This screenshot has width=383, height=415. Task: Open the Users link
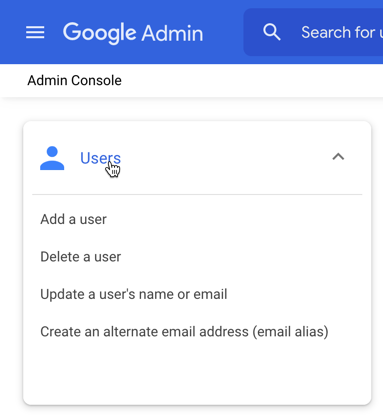pos(100,158)
